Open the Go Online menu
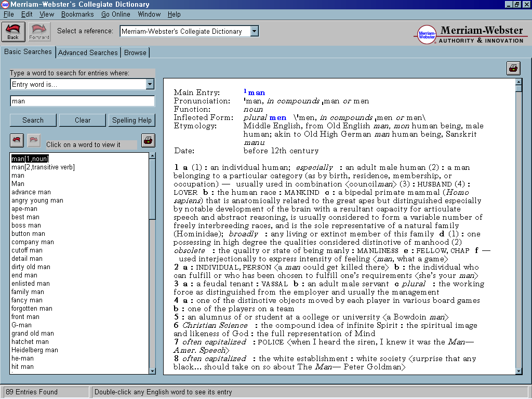This screenshot has height=399, width=532. (116, 14)
